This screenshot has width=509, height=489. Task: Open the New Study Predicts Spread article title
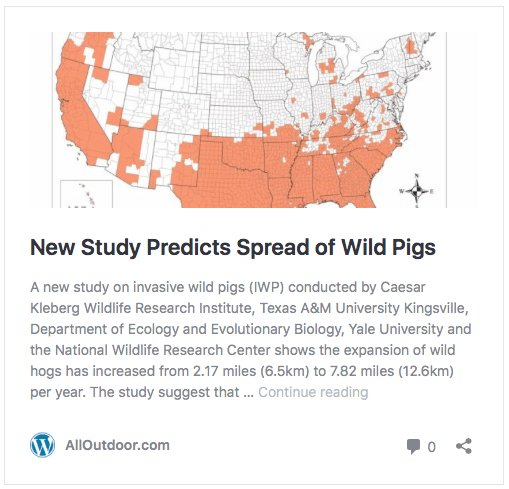pos(233,247)
